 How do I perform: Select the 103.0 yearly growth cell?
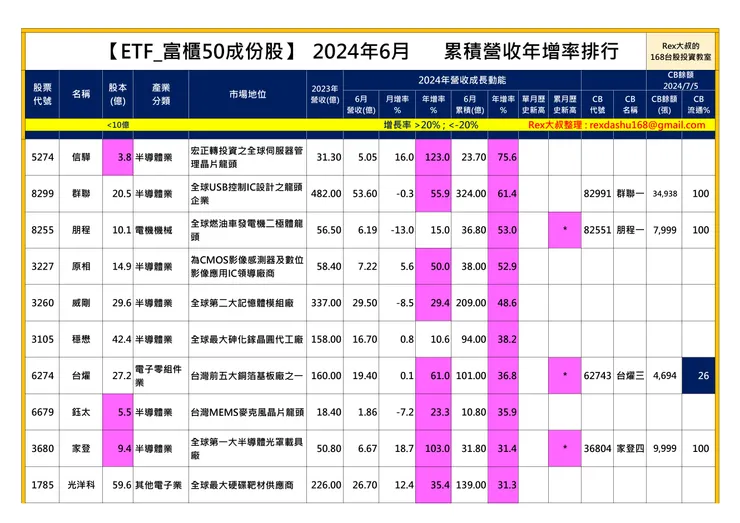tap(433, 448)
